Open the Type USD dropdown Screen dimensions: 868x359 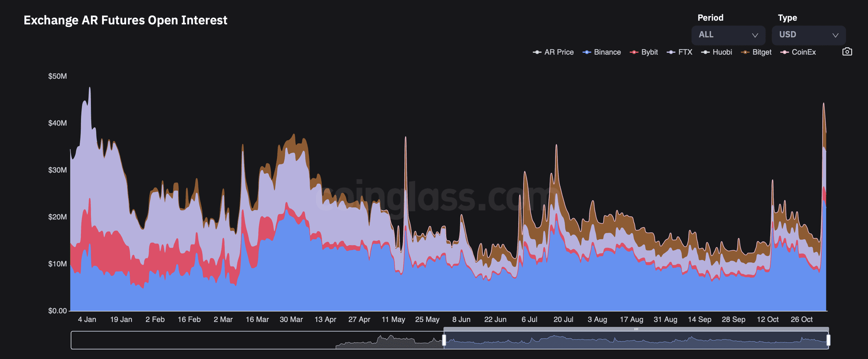[x=809, y=35]
